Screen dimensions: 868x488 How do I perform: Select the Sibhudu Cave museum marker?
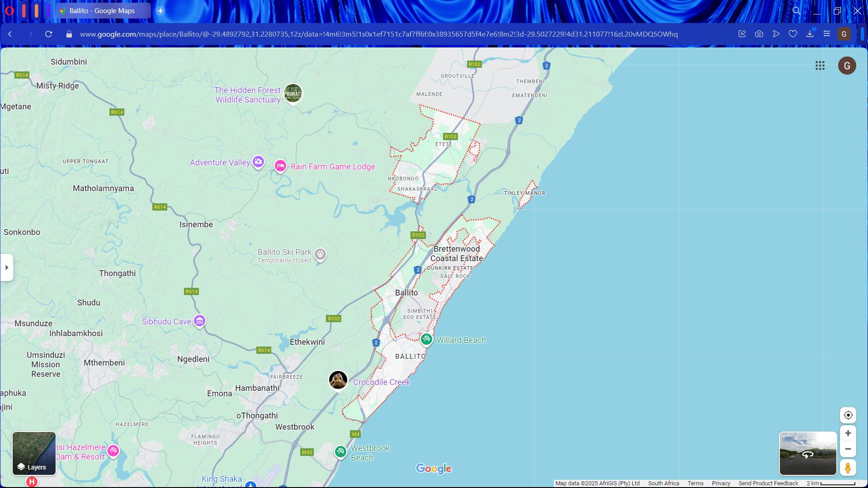199,321
